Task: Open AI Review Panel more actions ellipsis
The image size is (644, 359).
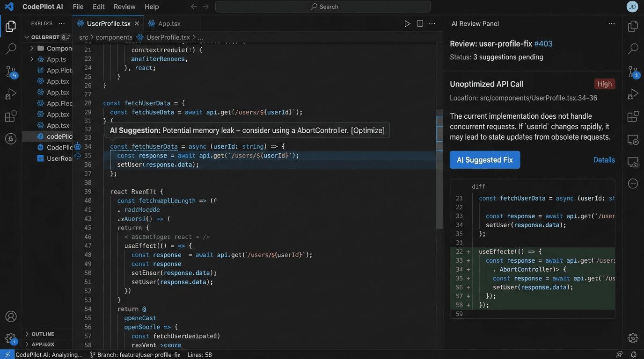Action: (611, 23)
